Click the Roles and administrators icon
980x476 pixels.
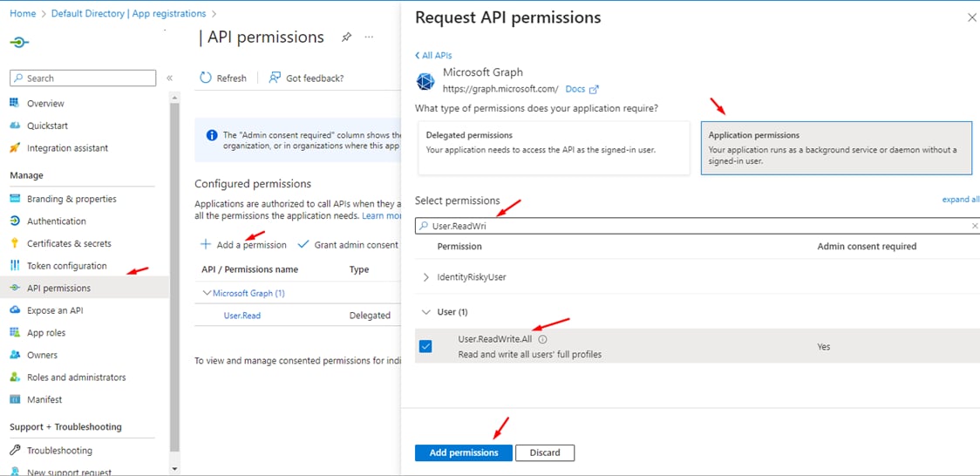point(15,377)
